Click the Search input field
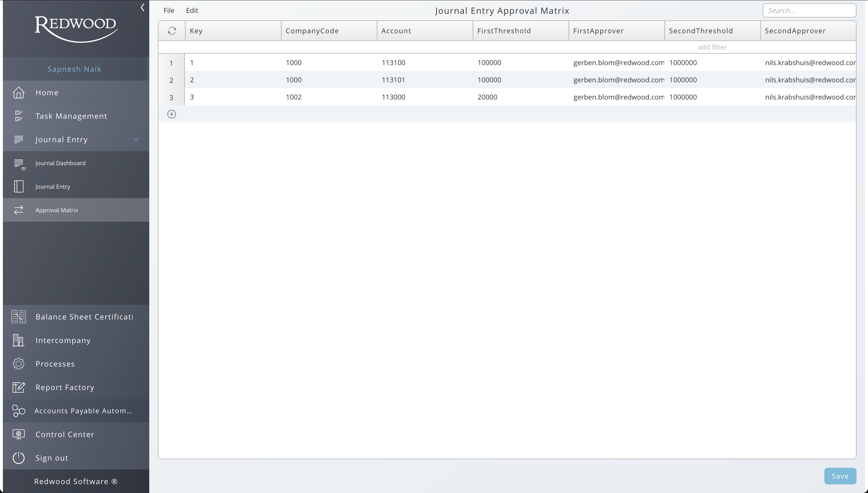The width and height of the screenshot is (868, 493). [809, 11]
